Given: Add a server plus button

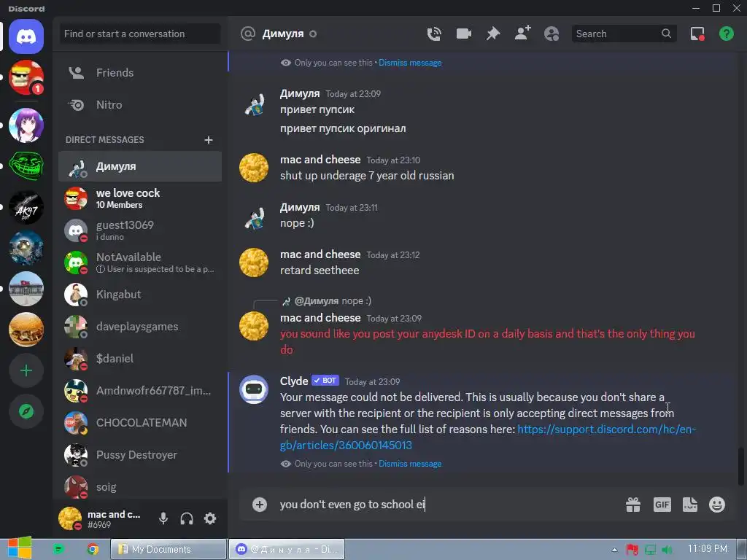Looking at the screenshot, I should [x=26, y=370].
